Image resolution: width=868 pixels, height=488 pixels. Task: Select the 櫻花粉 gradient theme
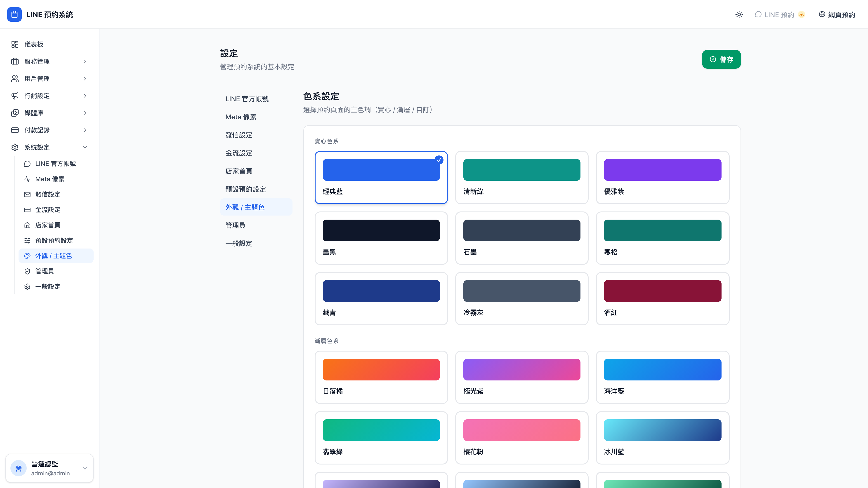522,438
